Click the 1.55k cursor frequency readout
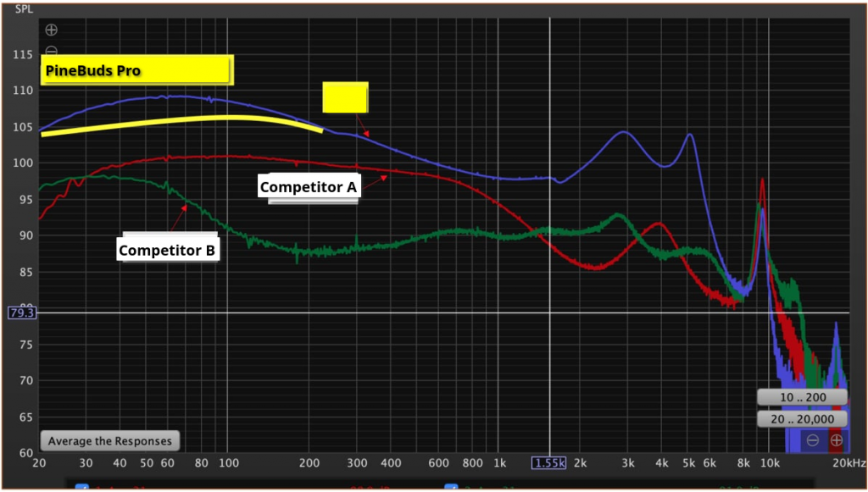Screen dimensions: 868x492 tap(548, 463)
